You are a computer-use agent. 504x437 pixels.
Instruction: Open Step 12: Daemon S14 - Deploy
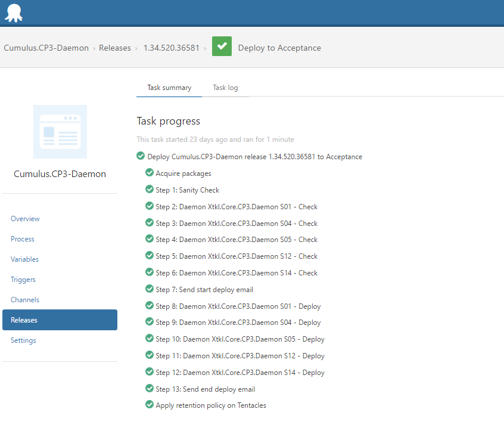tap(240, 373)
